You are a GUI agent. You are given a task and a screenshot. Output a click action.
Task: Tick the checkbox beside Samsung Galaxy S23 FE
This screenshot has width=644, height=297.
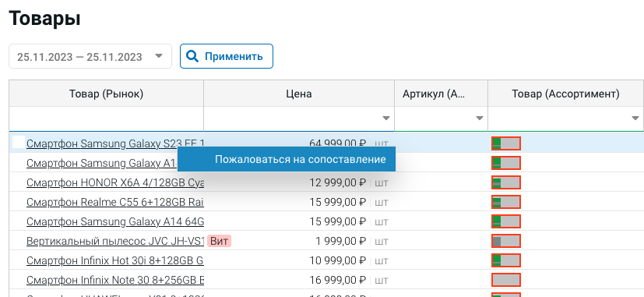coord(19,142)
